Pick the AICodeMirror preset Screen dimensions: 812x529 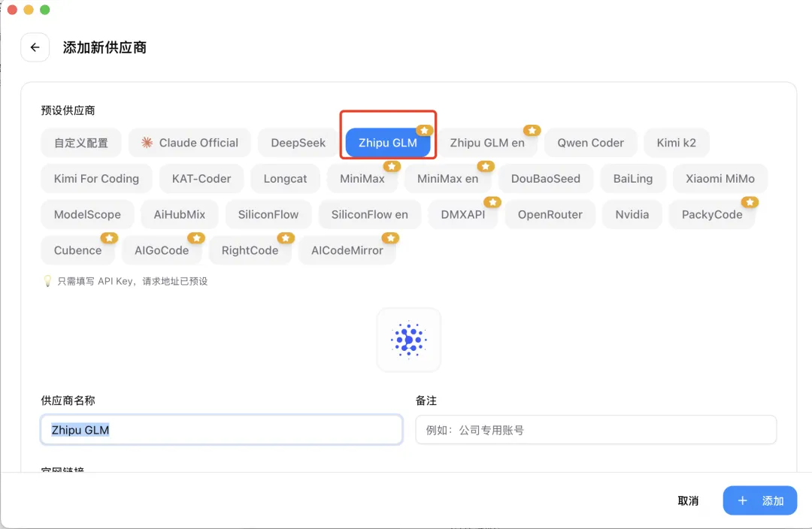coord(347,250)
